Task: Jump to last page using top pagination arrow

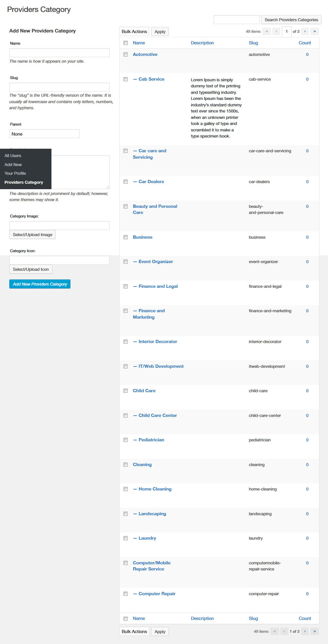Action: [314, 31]
